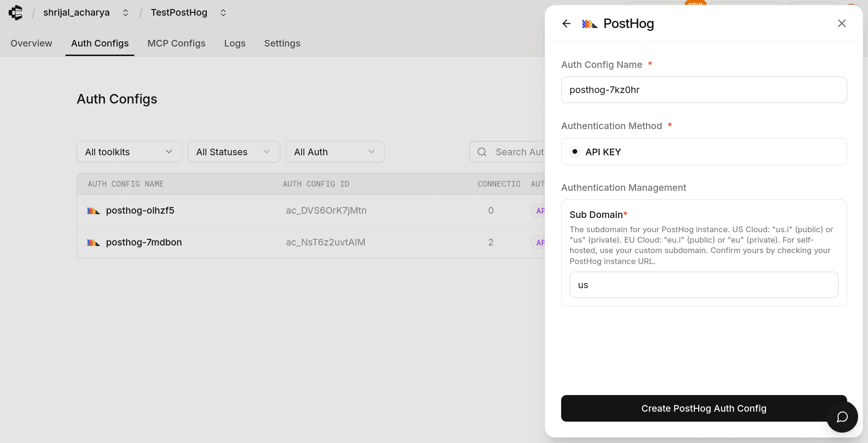
Task: Click PostHog logo beside posthog-7mdbon
Action: [x=93, y=243]
